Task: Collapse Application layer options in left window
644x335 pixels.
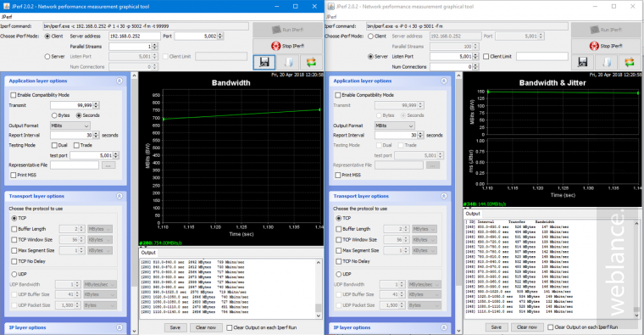Action: [119, 81]
